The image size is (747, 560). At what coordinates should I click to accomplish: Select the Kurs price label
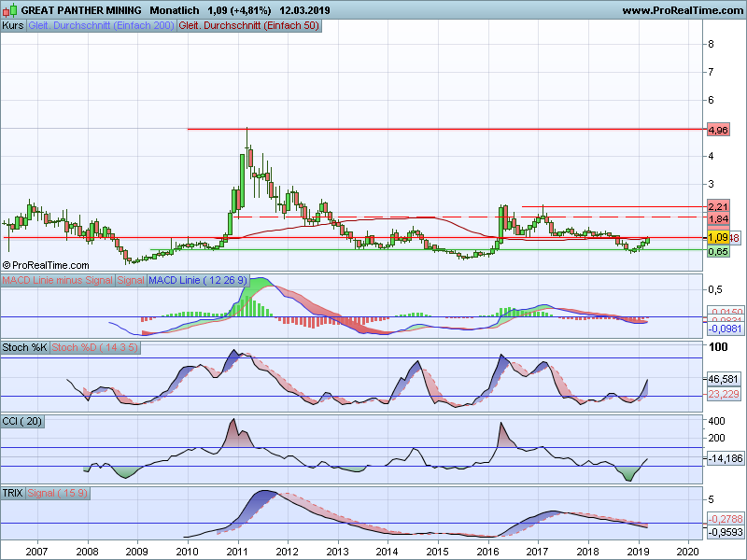(x=14, y=26)
